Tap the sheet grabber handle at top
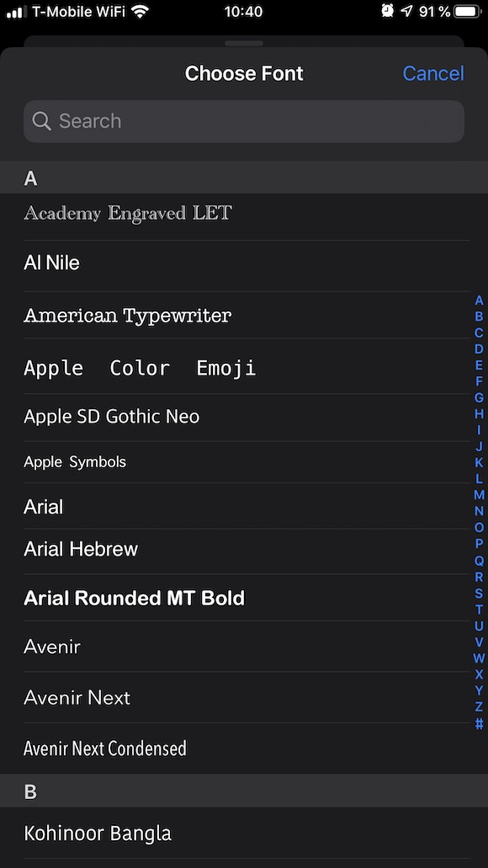 pyautogui.click(x=244, y=43)
